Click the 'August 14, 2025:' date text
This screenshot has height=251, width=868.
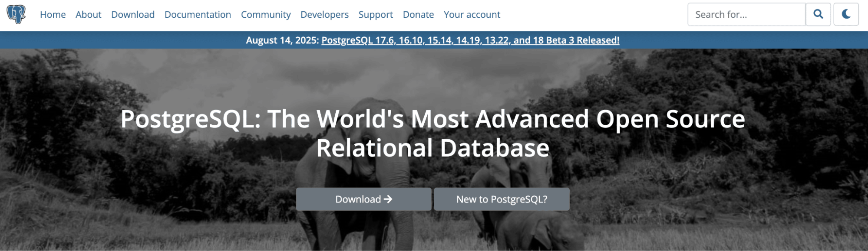[283, 40]
